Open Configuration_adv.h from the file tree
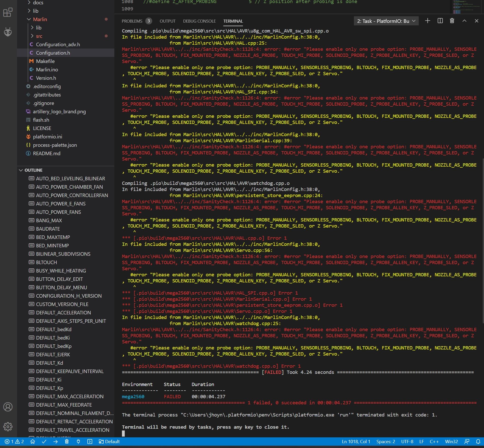Viewport: 484px width, 448px height. (58, 44)
